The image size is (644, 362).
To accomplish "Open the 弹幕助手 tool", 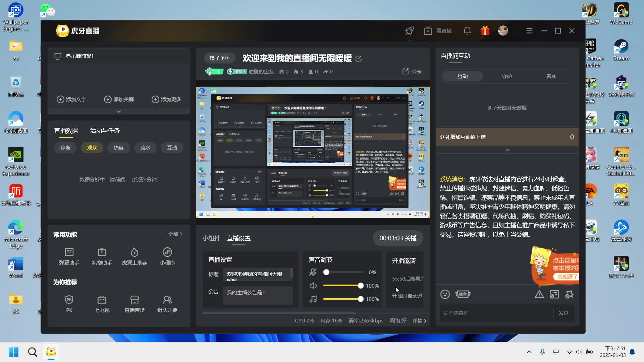I will pyautogui.click(x=69, y=256).
